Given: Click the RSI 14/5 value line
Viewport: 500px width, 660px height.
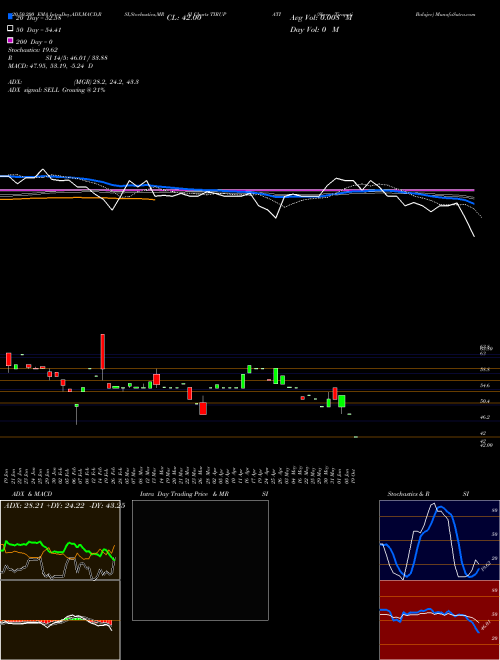Looking at the screenshot, I should pos(58,58).
